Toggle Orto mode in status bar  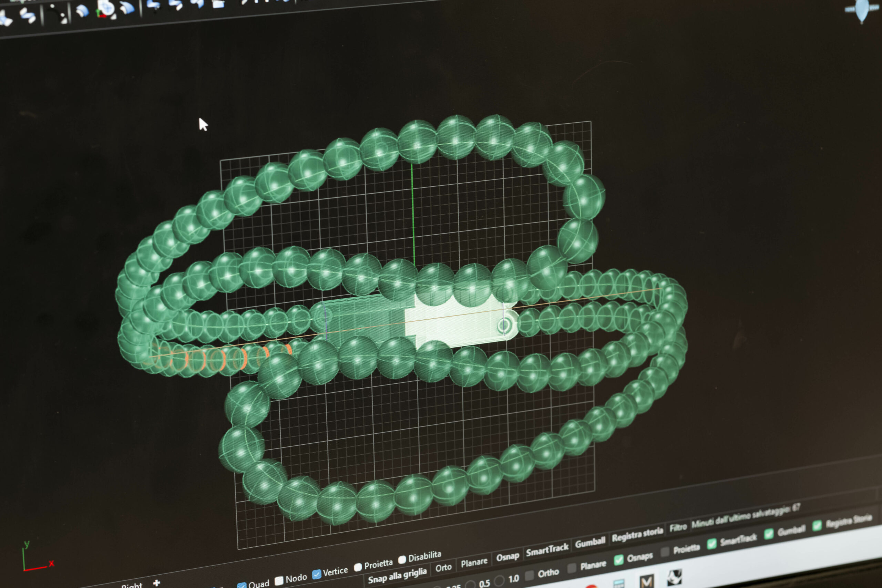pyautogui.click(x=443, y=568)
